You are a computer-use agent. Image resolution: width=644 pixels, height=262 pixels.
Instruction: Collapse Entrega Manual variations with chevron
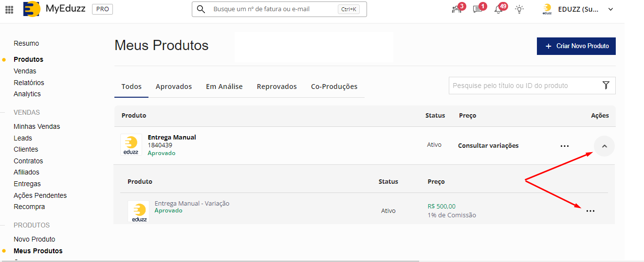click(604, 146)
